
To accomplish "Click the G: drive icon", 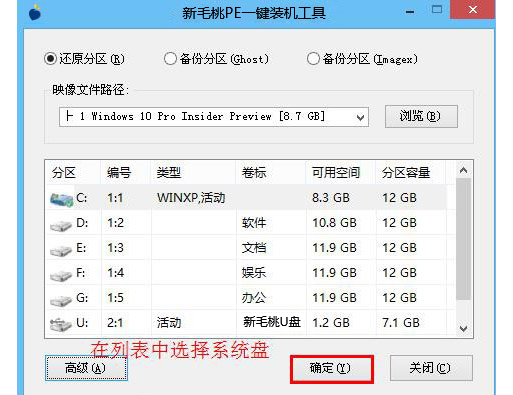I will coord(61,300).
